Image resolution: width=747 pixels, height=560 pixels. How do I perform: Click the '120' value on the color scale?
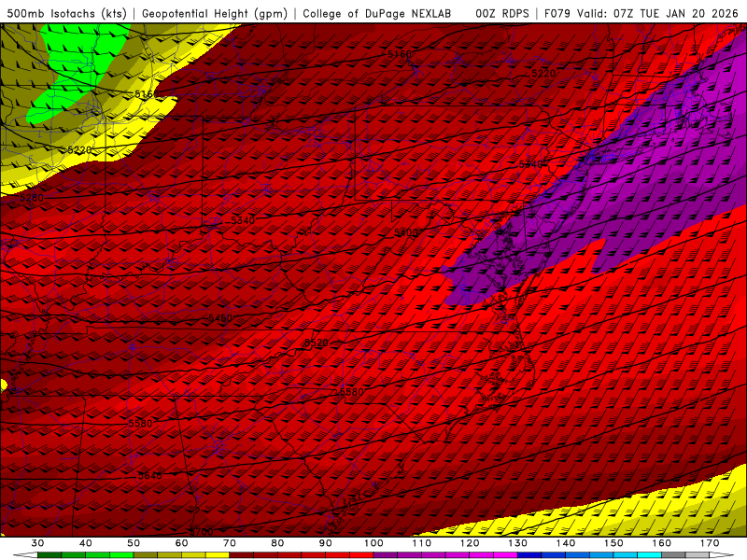[x=470, y=543]
